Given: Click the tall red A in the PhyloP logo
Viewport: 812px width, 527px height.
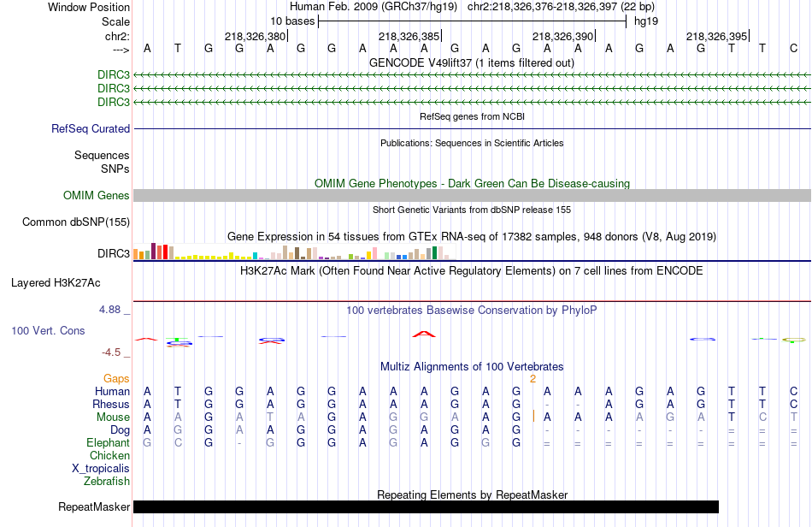Looking at the screenshot, I should [424, 334].
